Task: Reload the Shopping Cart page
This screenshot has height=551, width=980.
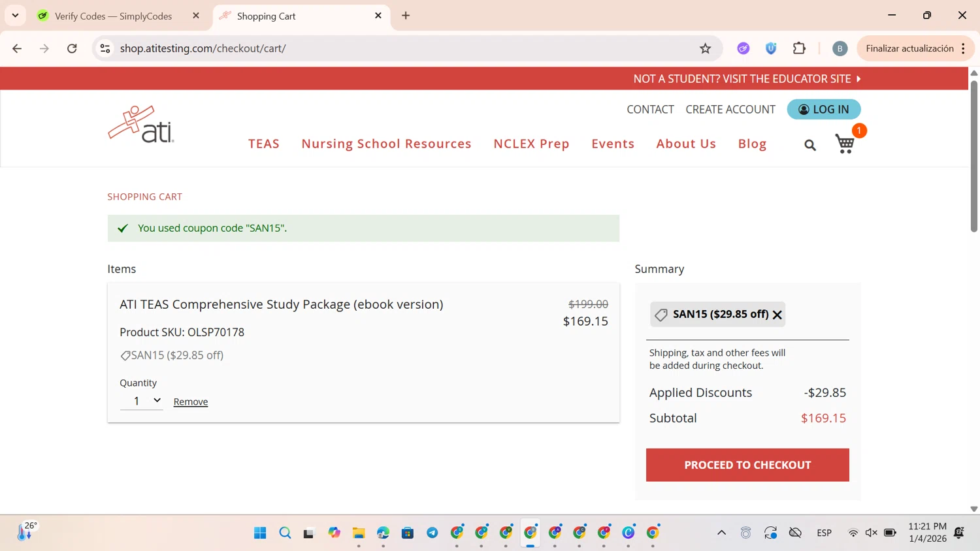Action: click(x=72, y=48)
